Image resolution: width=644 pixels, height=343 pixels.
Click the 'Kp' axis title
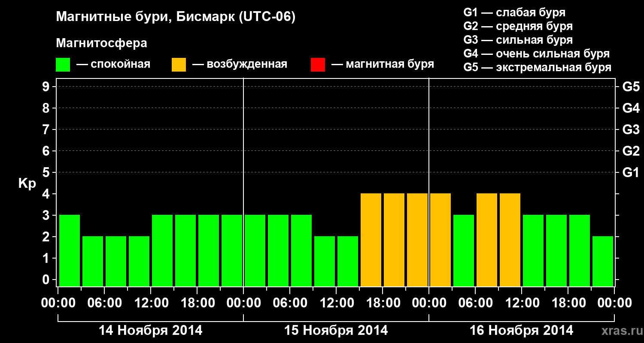point(27,184)
